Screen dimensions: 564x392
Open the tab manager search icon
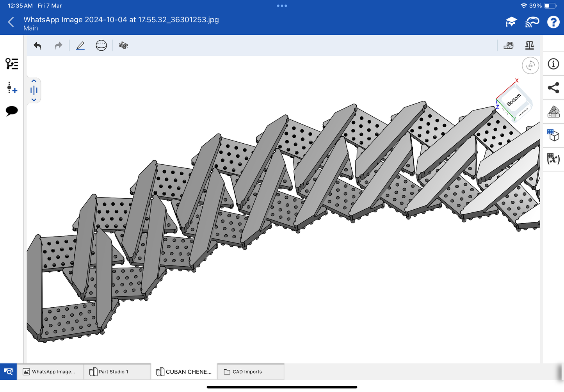click(8, 372)
